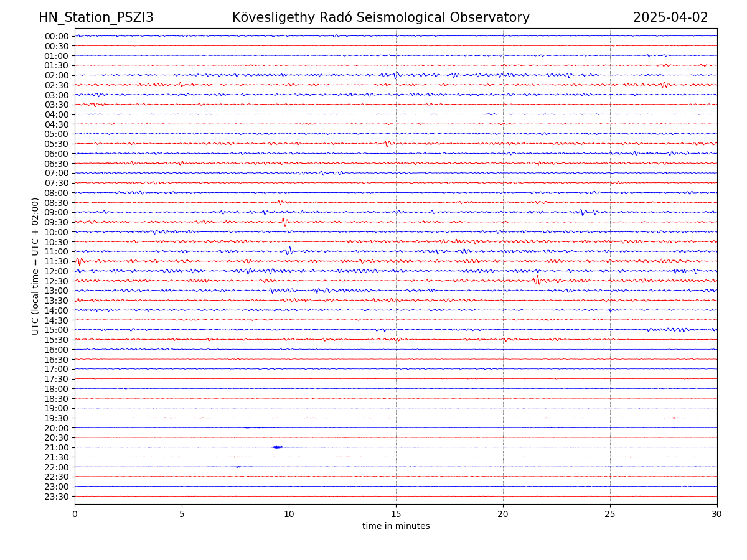
Task: Click the 2025-04-02 date label
Action: pyautogui.click(x=670, y=17)
